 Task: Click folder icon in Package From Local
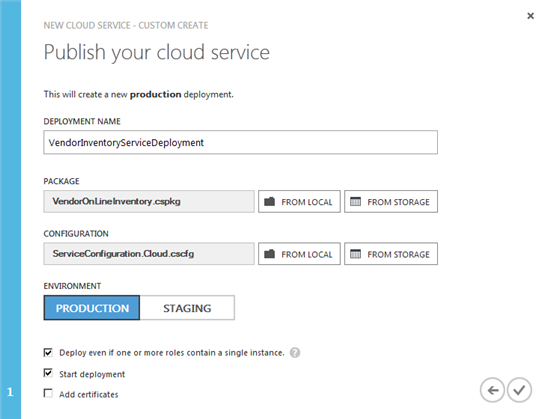point(269,202)
